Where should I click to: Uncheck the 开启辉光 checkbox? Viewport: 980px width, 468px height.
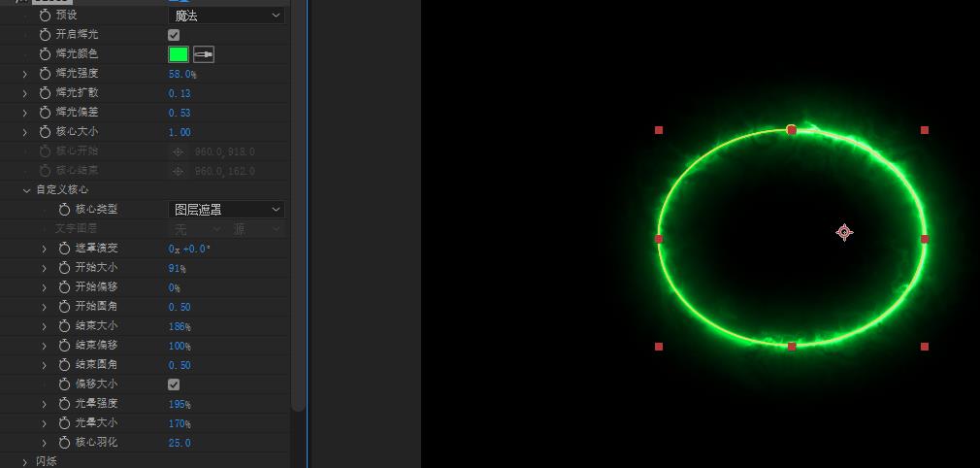pyautogui.click(x=174, y=35)
